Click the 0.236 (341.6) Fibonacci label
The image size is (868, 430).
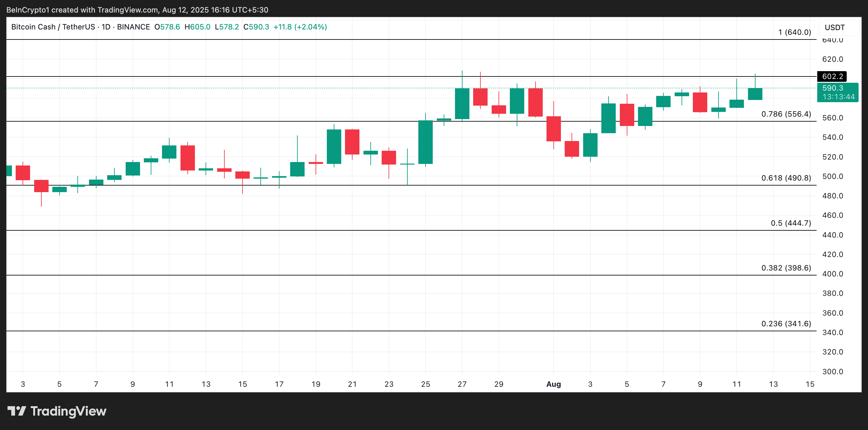click(786, 324)
